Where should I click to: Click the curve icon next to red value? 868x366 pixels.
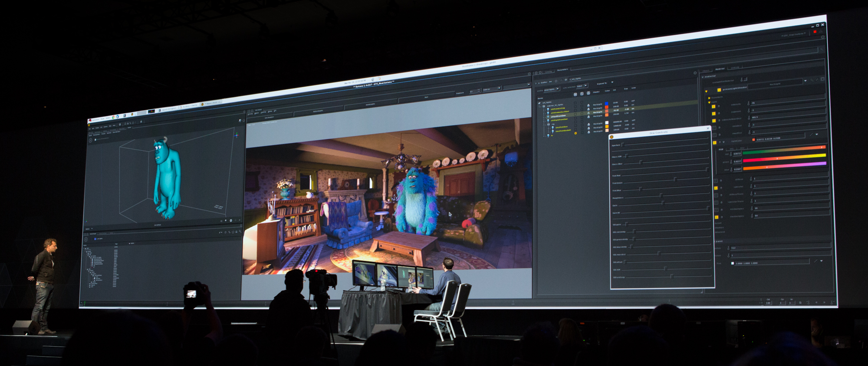pyautogui.click(x=731, y=154)
